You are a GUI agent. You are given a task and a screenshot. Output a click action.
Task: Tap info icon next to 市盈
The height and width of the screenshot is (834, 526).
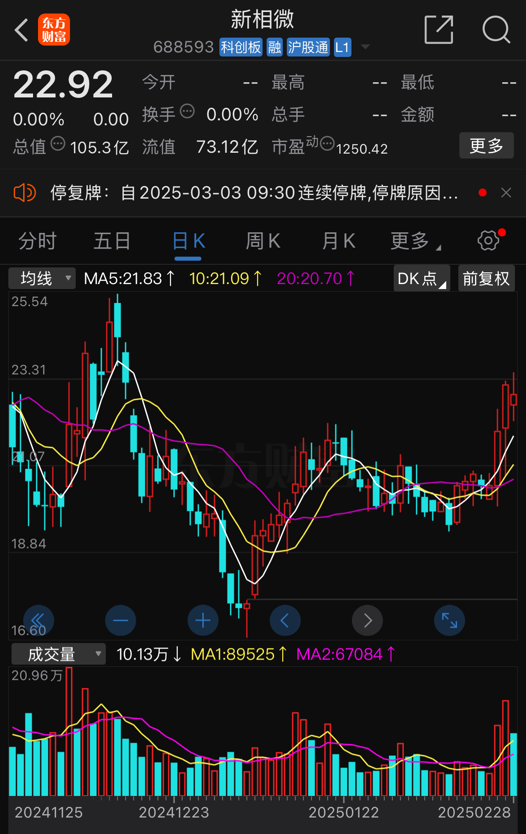click(328, 144)
